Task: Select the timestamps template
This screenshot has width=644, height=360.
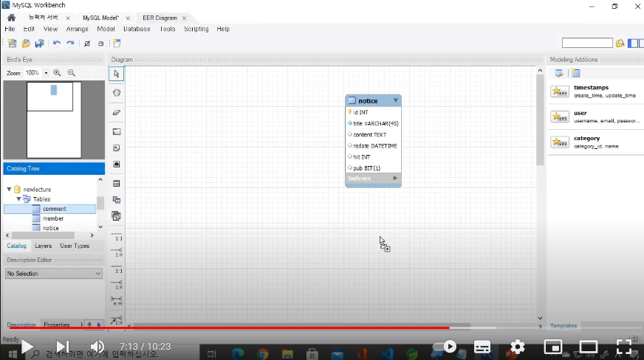Action: tap(595, 91)
